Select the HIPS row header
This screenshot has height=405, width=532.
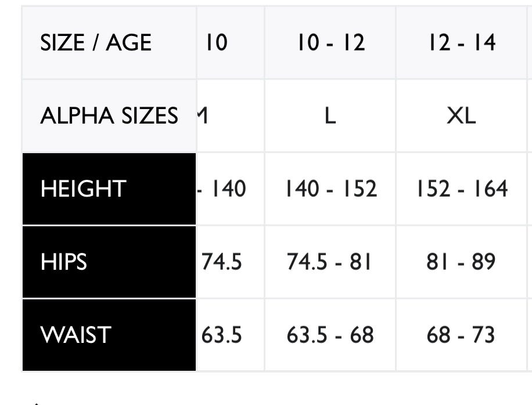coord(64,262)
